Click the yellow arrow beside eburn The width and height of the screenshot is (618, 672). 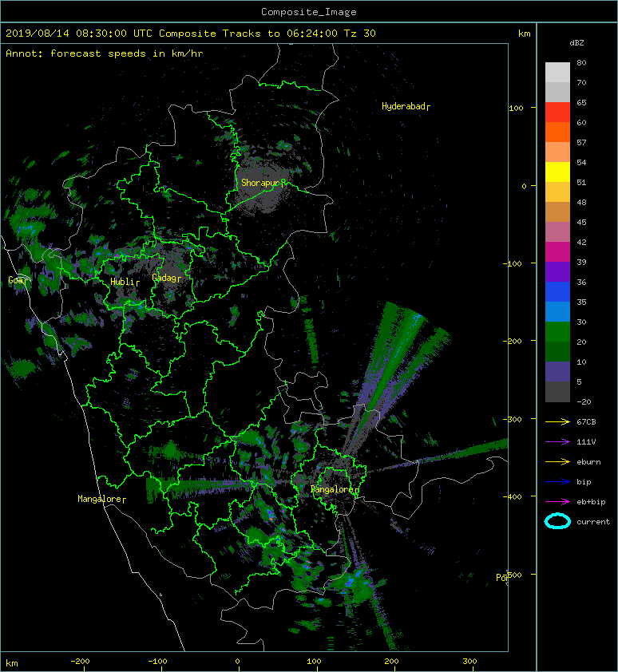tap(557, 462)
